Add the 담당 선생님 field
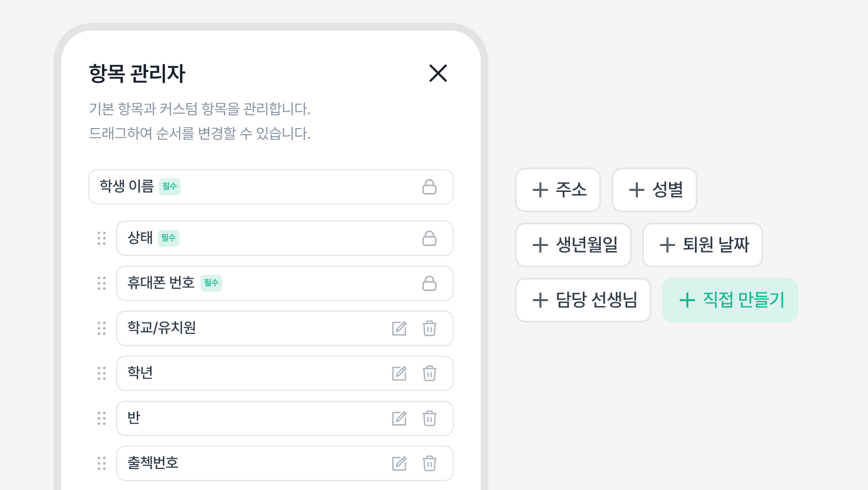 pyautogui.click(x=583, y=300)
